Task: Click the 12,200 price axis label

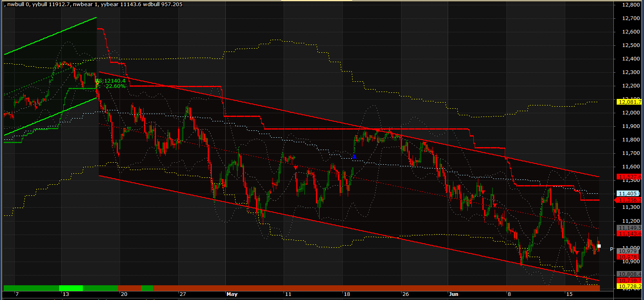Action: 631,86
